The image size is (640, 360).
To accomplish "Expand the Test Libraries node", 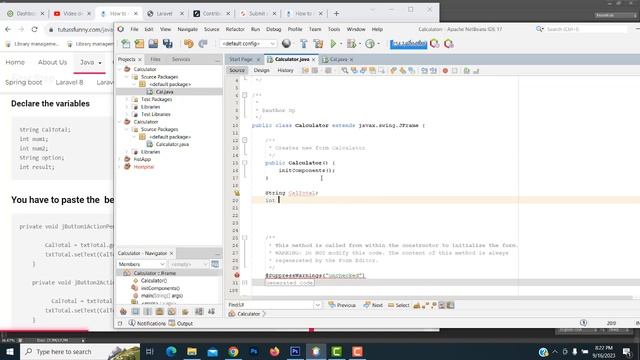I will (127, 114).
